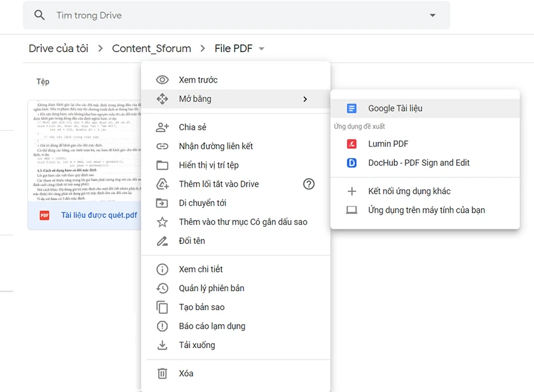534x392 pixels.
Task: Open Content_Sforum breadcrumb folder
Action: point(151,48)
